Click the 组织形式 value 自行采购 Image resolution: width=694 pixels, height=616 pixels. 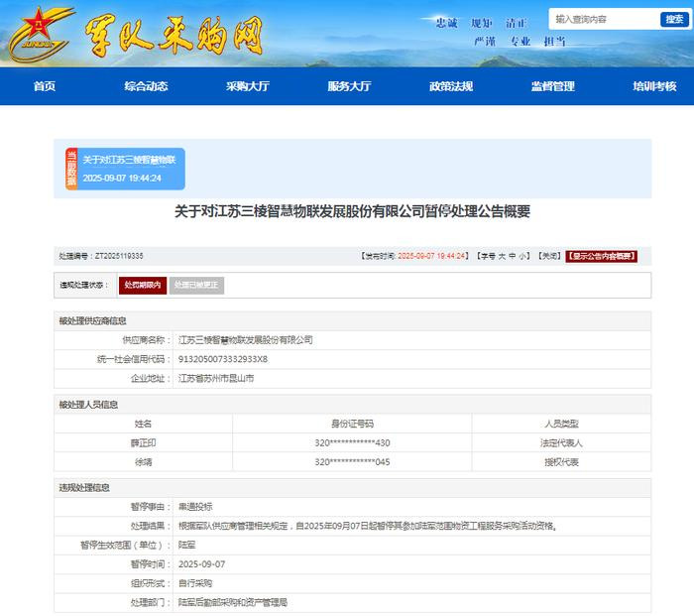pyautogui.click(x=195, y=583)
